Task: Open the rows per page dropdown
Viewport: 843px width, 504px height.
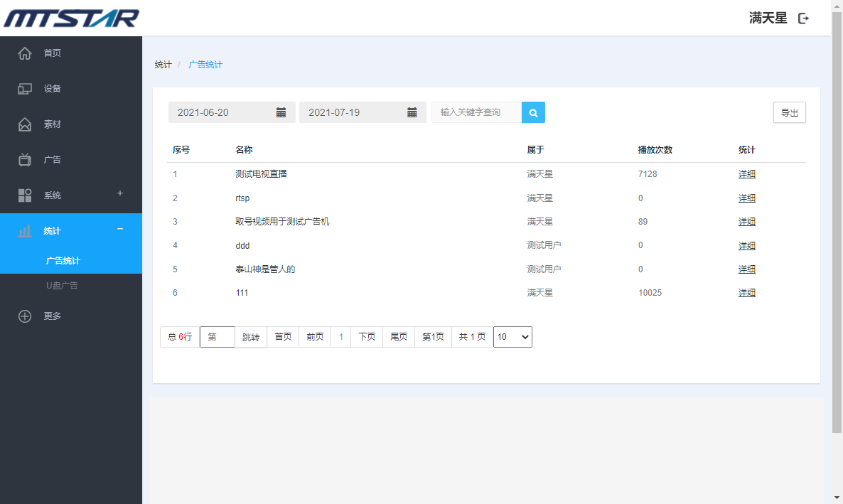Action: tap(512, 337)
